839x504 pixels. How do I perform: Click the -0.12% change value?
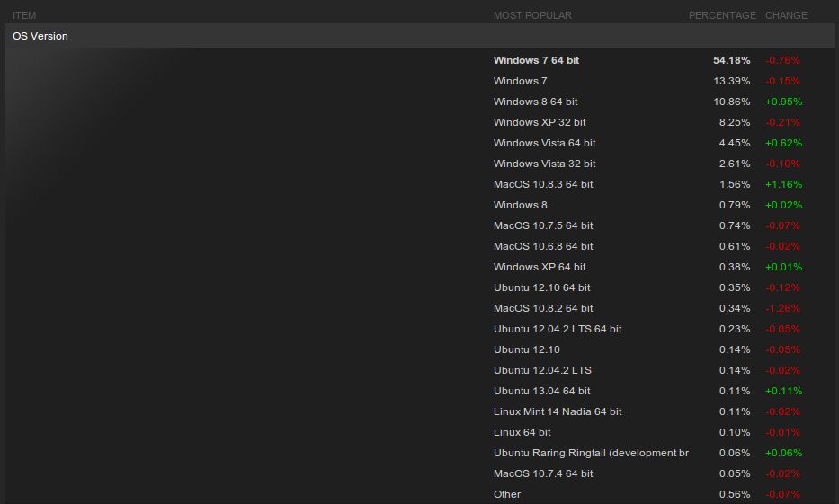tap(783, 287)
